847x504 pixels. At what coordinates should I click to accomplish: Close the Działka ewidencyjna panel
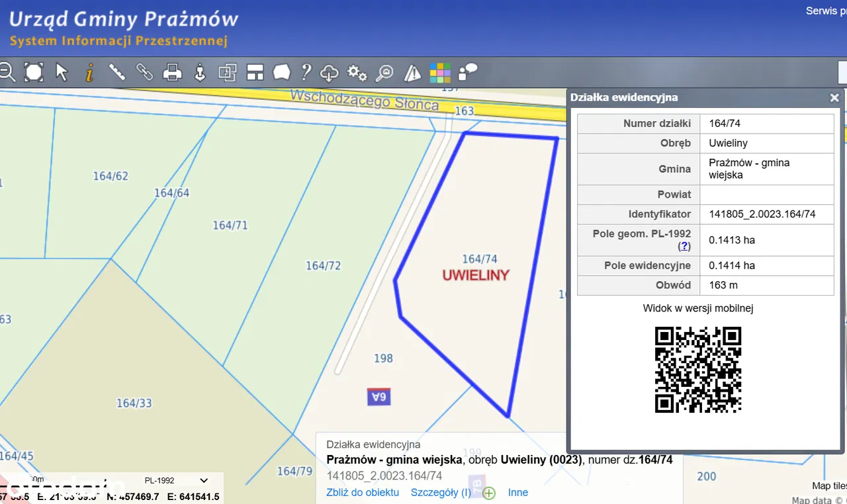[x=834, y=98]
